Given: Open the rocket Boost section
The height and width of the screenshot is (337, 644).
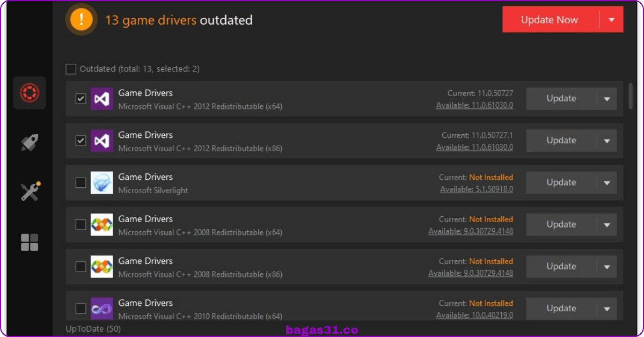Looking at the screenshot, I should [x=30, y=142].
